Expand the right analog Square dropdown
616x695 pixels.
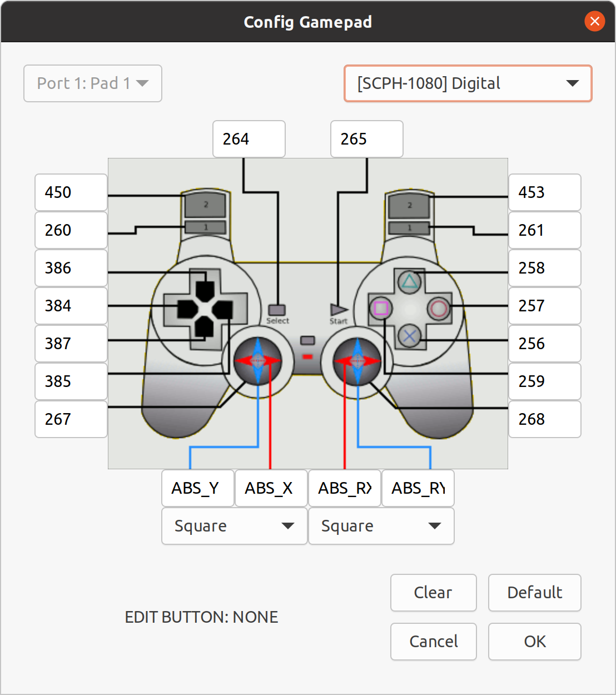coord(381,526)
